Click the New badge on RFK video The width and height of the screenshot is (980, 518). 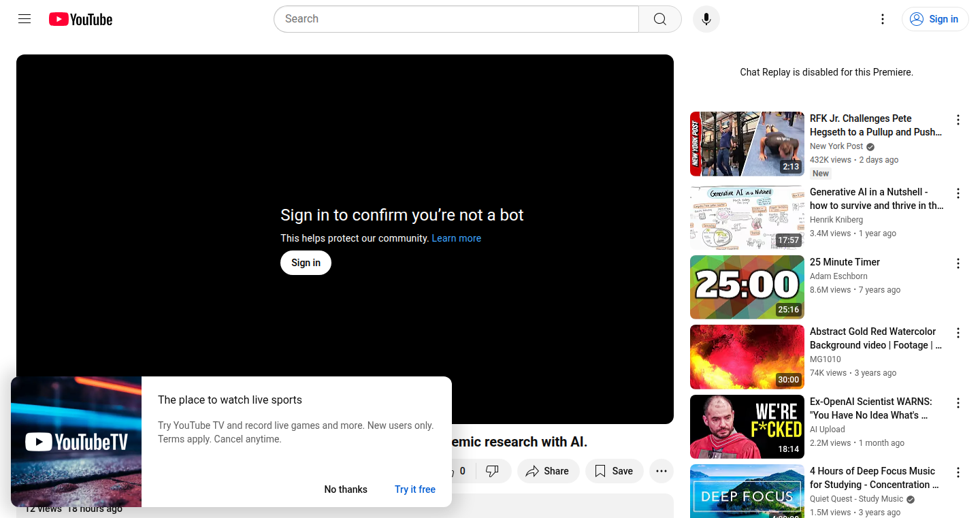(821, 174)
